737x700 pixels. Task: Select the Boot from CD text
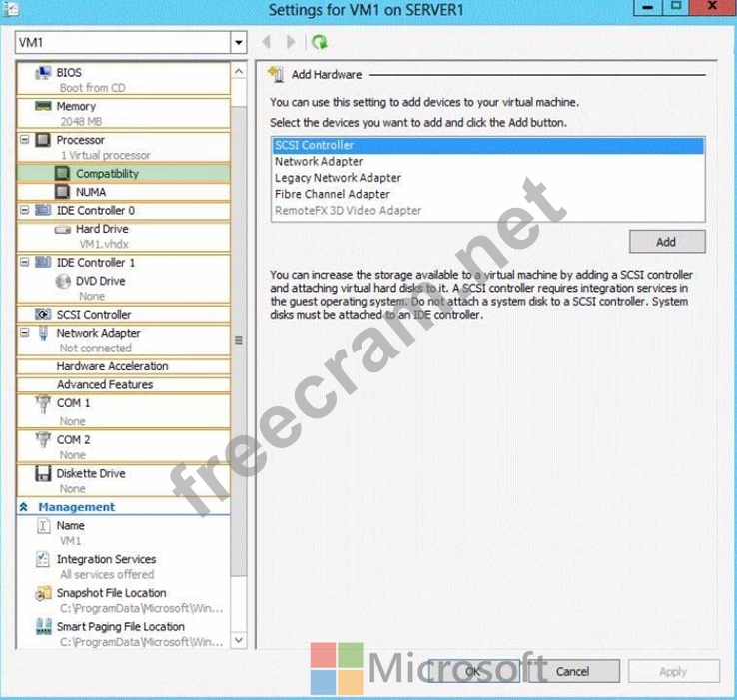[93, 88]
